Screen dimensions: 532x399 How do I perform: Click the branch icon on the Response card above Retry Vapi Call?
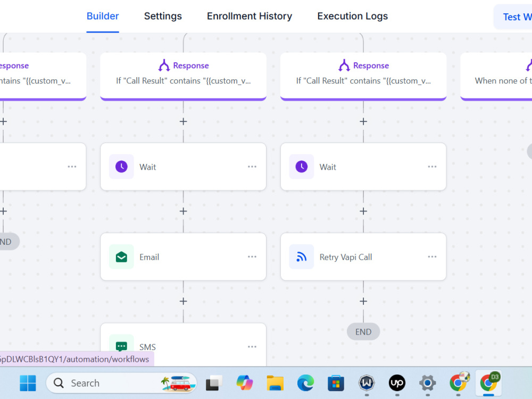[344, 65]
